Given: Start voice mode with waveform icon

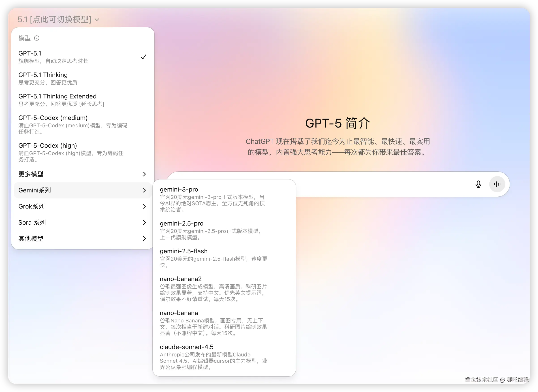Looking at the screenshot, I should point(497,184).
